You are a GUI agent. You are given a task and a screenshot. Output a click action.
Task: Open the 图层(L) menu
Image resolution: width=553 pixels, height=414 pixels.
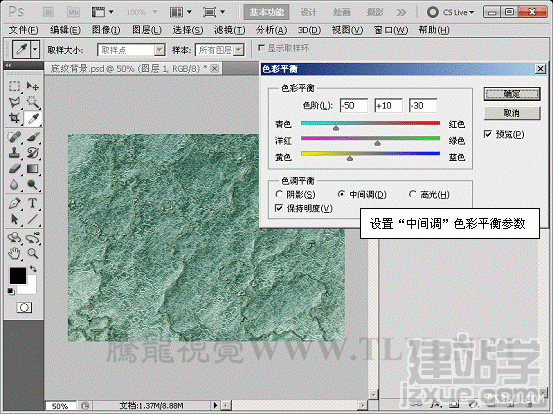[147, 30]
